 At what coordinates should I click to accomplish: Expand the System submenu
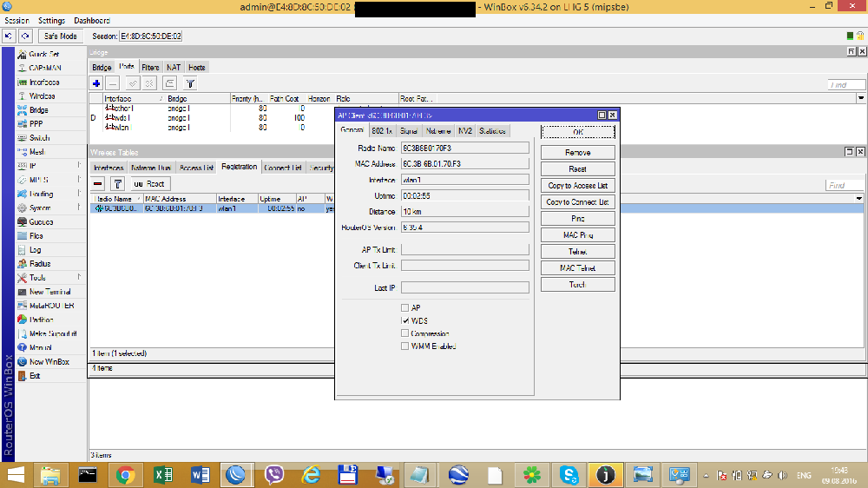pyautogui.click(x=79, y=208)
